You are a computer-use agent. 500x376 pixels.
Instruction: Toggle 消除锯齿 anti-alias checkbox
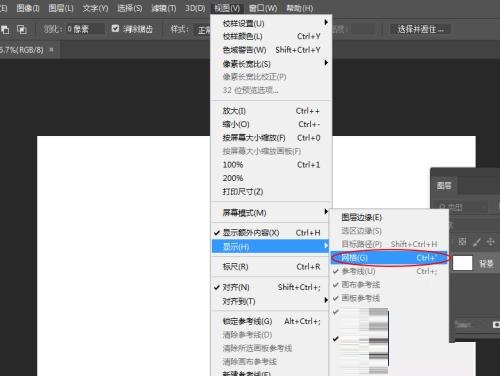click(115, 29)
